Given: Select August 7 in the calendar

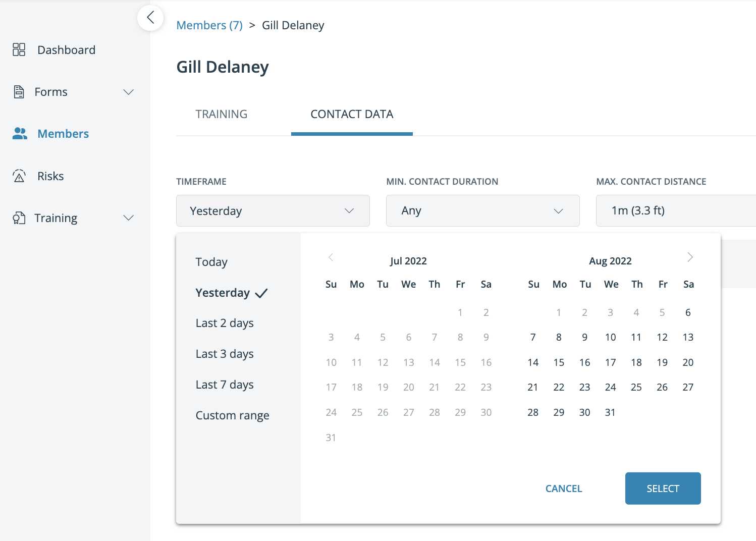Looking at the screenshot, I should [x=533, y=337].
